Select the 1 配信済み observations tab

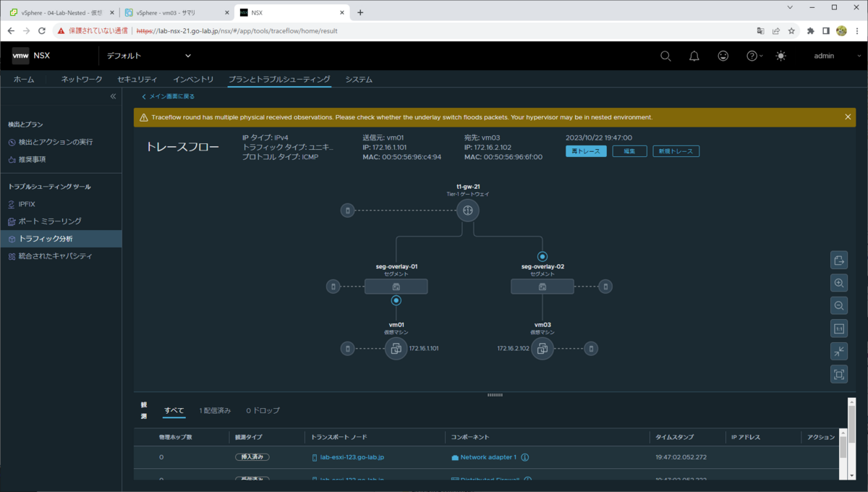pos(215,410)
